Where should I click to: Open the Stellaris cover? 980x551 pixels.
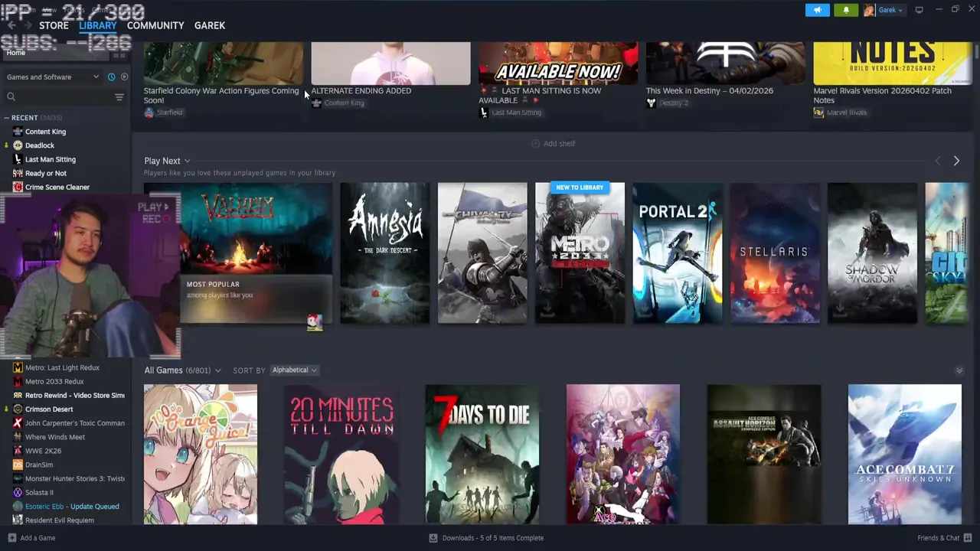pos(774,253)
